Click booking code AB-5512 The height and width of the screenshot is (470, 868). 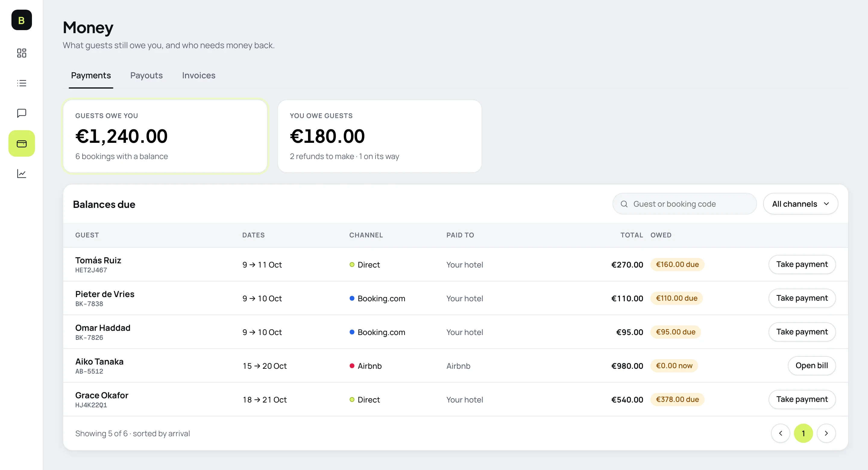point(89,371)
